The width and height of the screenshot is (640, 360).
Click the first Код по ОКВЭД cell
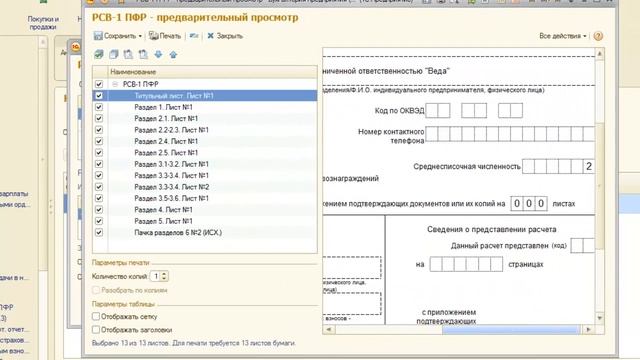(x=432, y=111)
